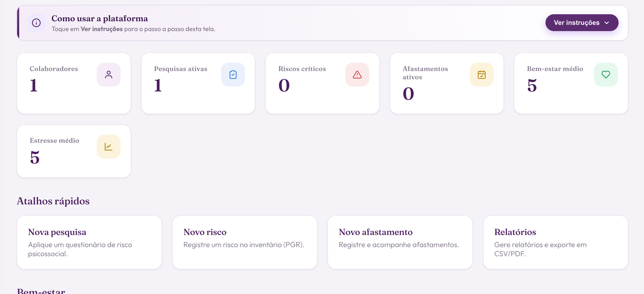Click 'Registre um risco no inventário (PGR).' text

244,245
